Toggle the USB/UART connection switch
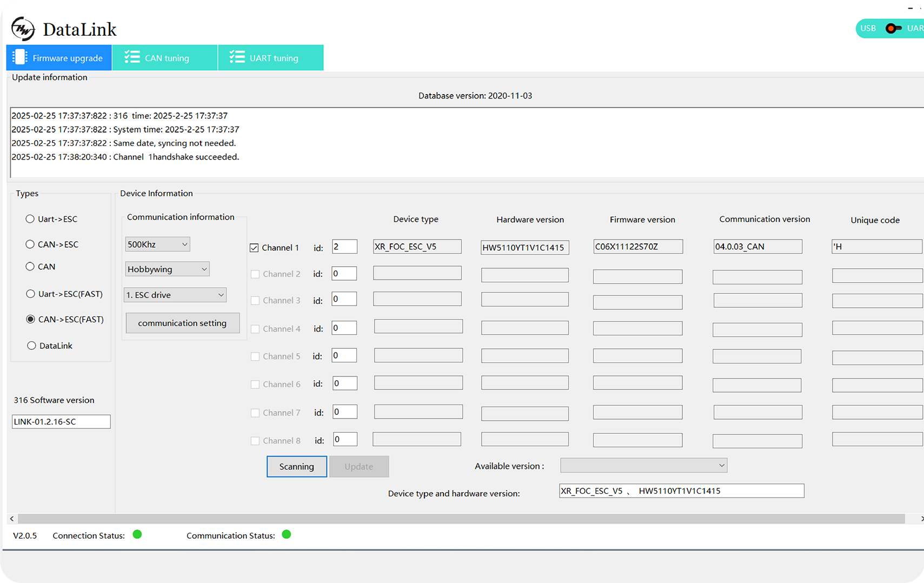 click(893, 29)
